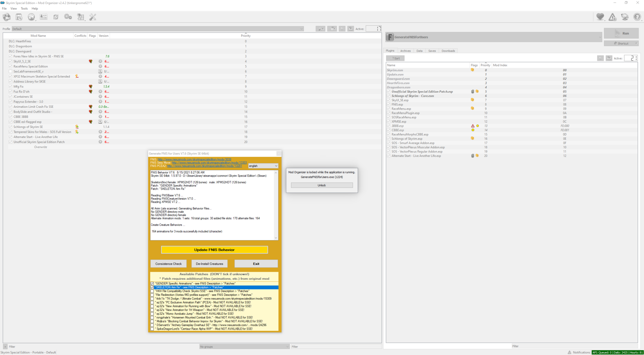Open the Profile Default dropdown
644x355 pixels.
pyautogui.click(x=158, y=29)
